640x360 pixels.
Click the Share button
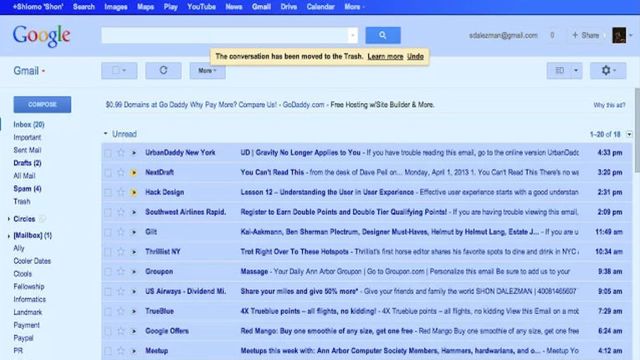tap(586, 36)
